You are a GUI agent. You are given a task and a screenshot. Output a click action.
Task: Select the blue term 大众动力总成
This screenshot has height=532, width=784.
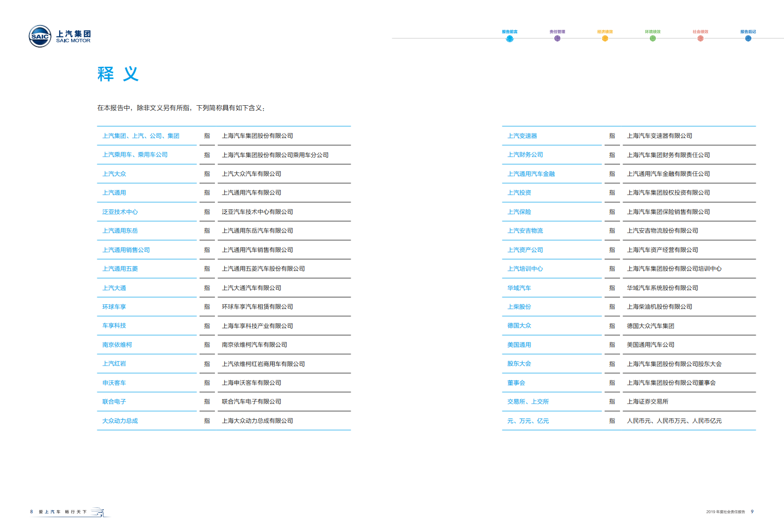(120, 421)
